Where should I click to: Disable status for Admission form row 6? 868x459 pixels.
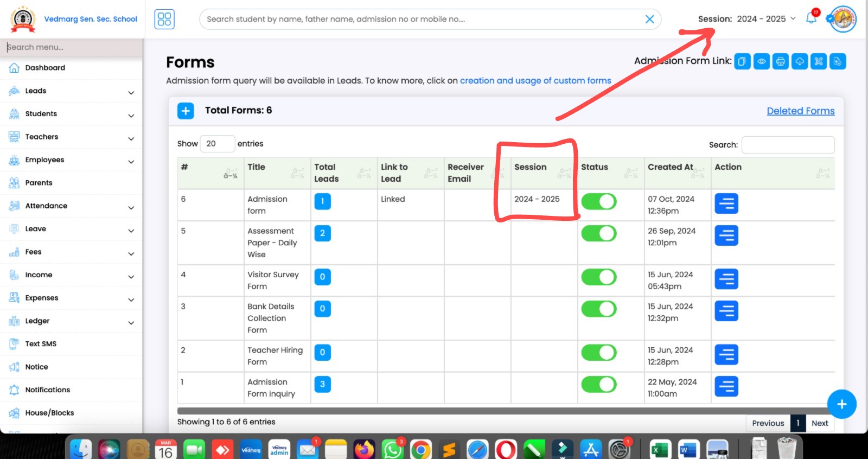tap(598, 202)
